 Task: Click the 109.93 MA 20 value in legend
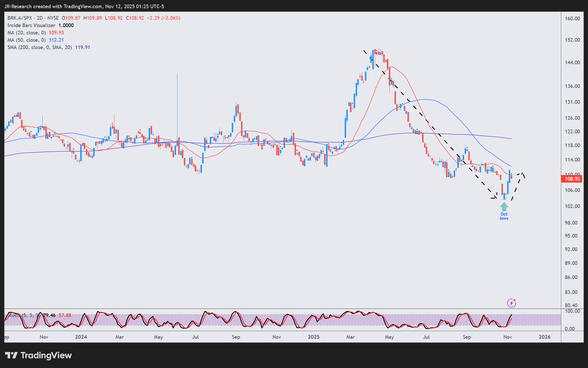56,33
